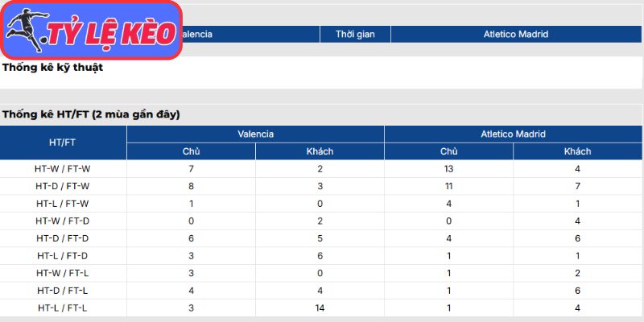Click "Thống kê HT/FT (2 mùa gần đây)" heading
The image size is (644, 322).
pos(91,115)
